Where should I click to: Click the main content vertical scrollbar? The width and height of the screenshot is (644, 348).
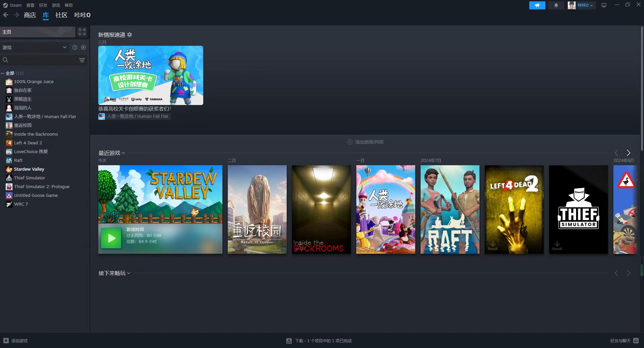(642, 89)
